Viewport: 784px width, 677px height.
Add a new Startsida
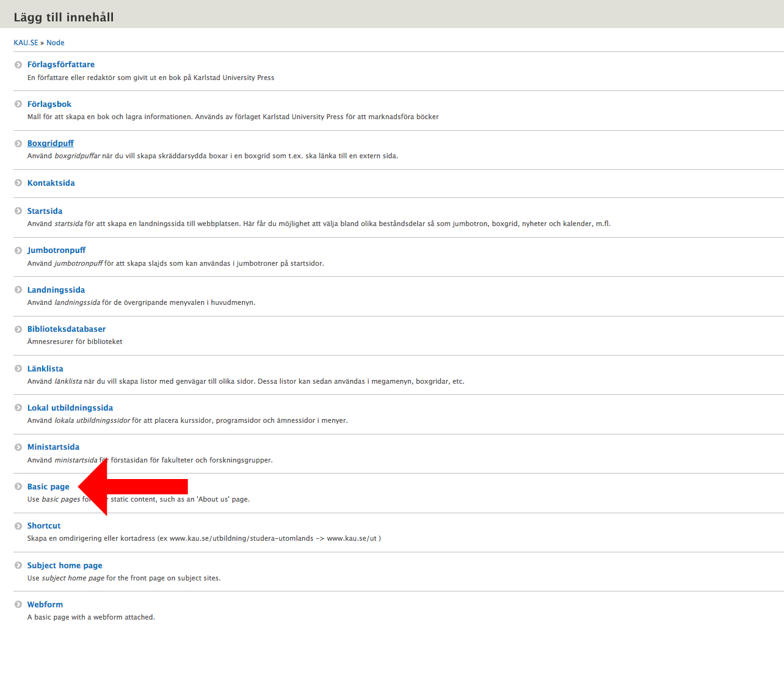45,211
